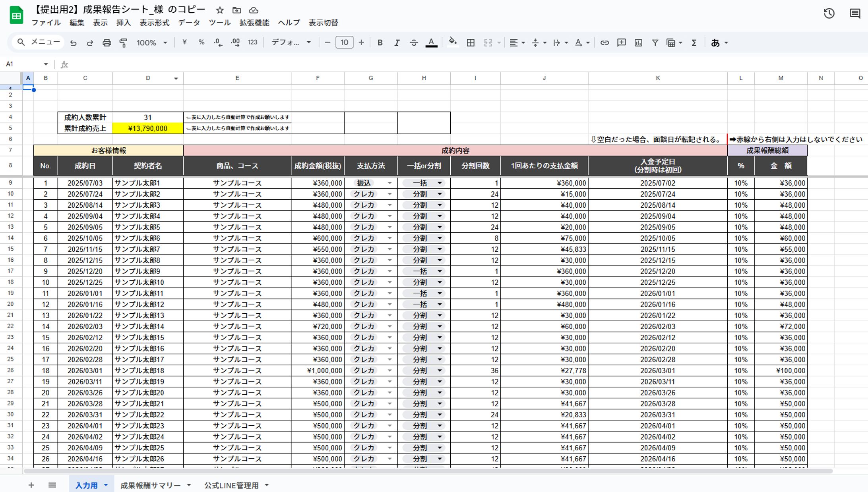Click the font size input box
The image size is (868, 492).
pyautogui.click(x=344, y=42)
